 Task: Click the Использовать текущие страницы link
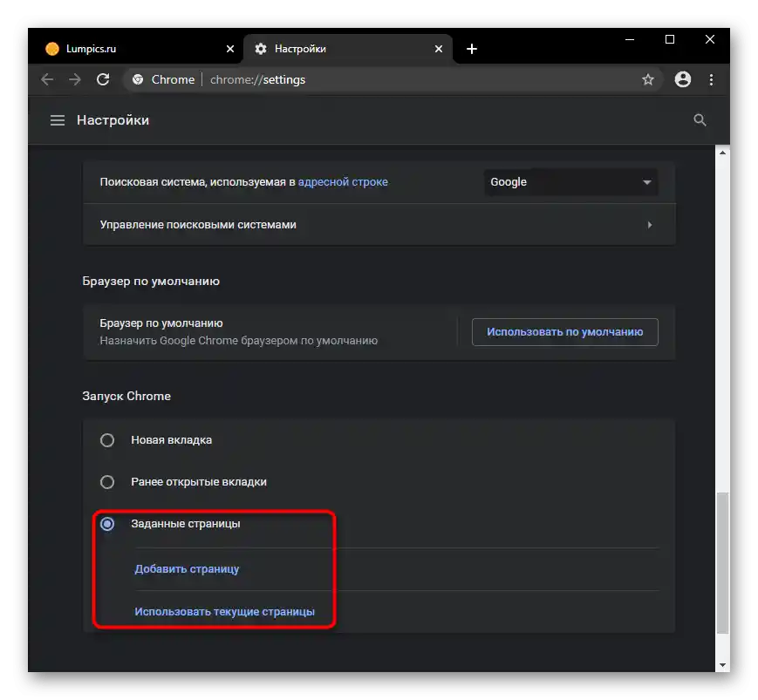point(224,612)
